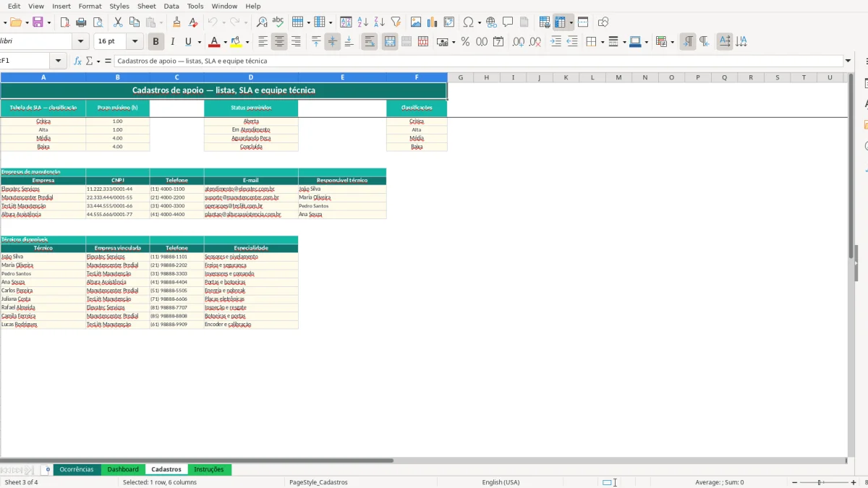The height and width of the screenshot is (488, 868).
Task: Open the Sheet menu
Action: (x=147, y=6)
